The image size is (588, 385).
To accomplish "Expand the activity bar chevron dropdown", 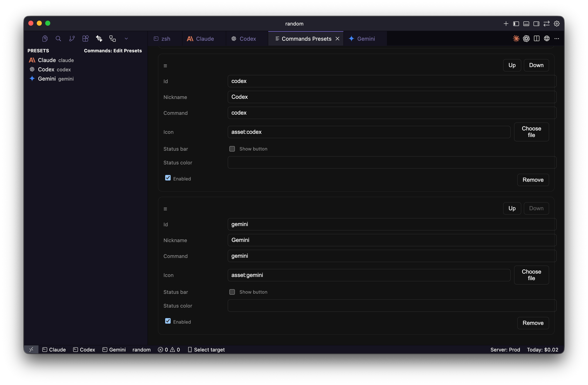I will tap(126, 38).
